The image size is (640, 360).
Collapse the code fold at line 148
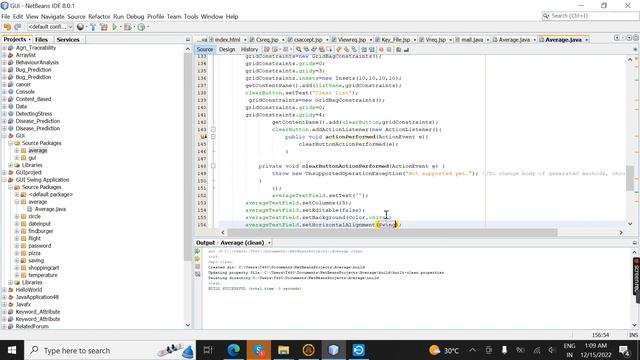tap(213, 166)
